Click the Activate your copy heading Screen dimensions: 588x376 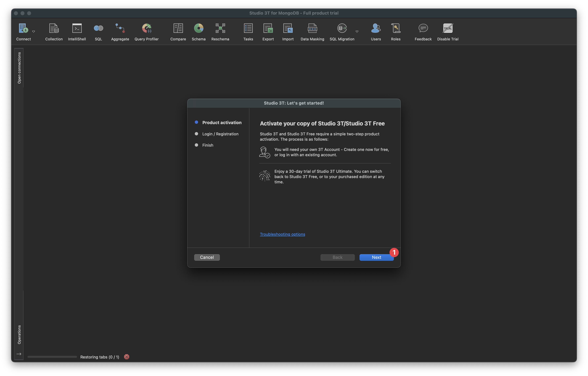pos(322,123)
